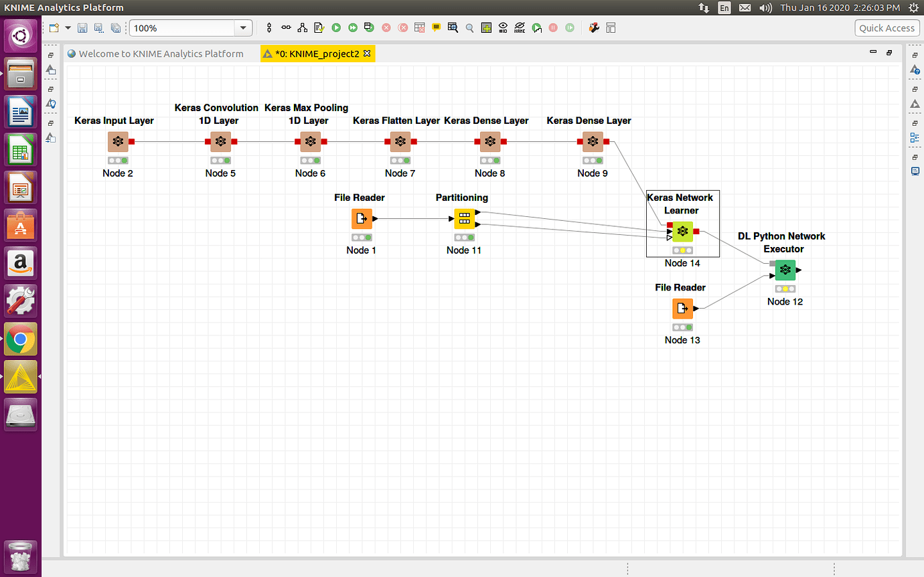
Task: Execute selected nodes and open views
Action: click(368, 27)
